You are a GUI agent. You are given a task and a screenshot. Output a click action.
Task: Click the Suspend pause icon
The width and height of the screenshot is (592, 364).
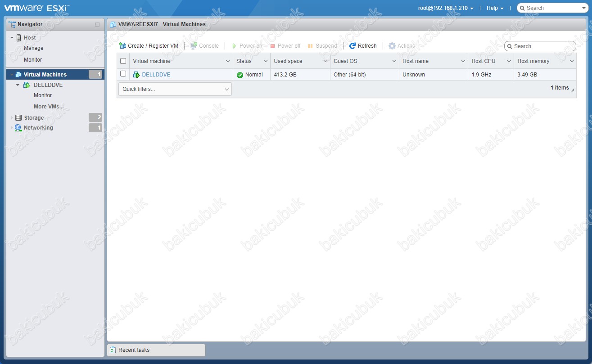click(x=310, y=46)
